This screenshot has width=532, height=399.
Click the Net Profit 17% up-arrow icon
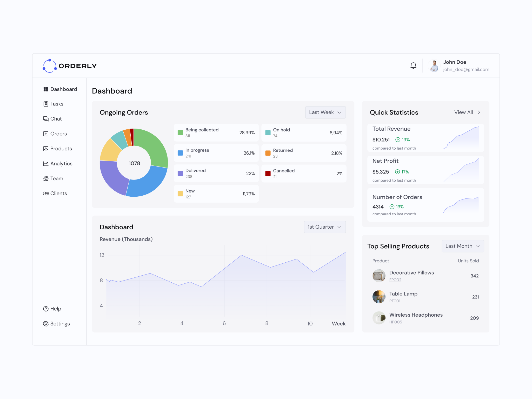397,172
